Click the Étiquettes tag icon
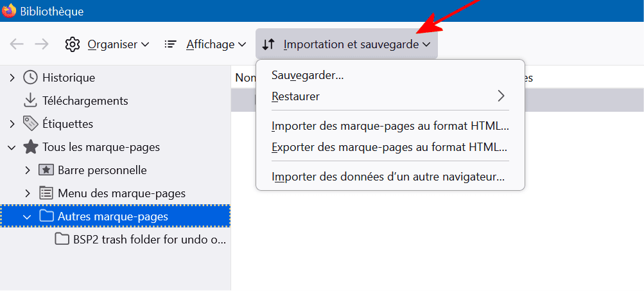 pyautogui.click(x=30, y=124)
